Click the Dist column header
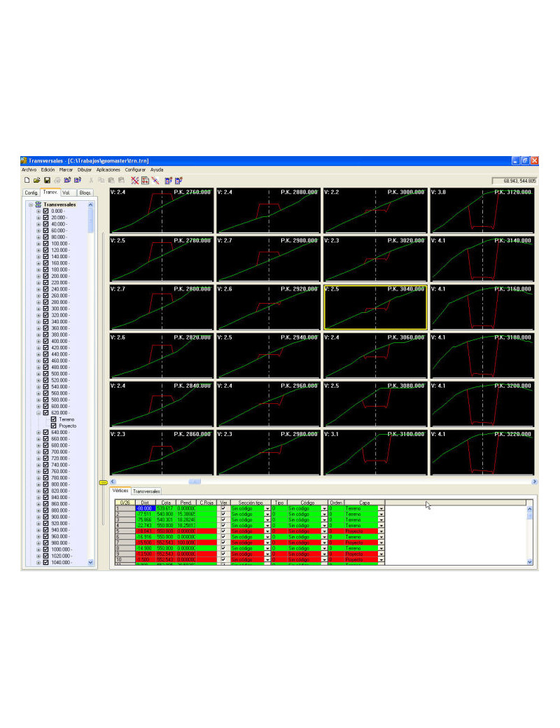The image size is (560, 728). click(145, 503)
